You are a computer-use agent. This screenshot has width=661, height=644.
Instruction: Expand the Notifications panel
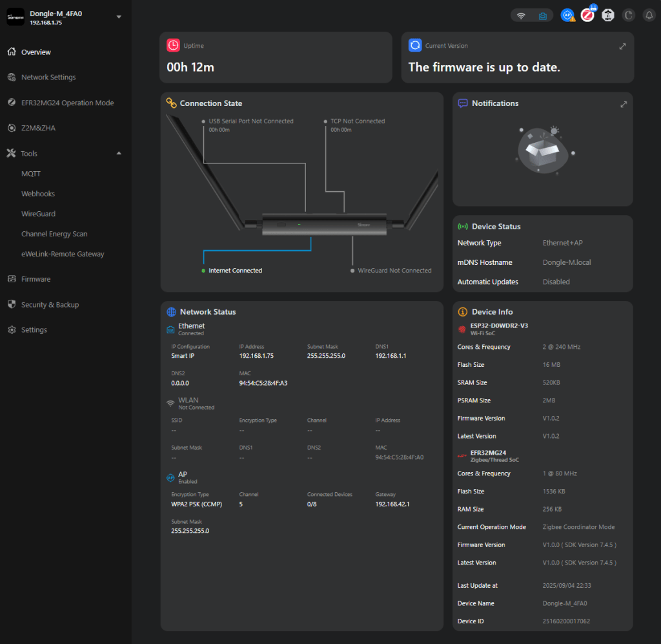[x=624, y=104]
